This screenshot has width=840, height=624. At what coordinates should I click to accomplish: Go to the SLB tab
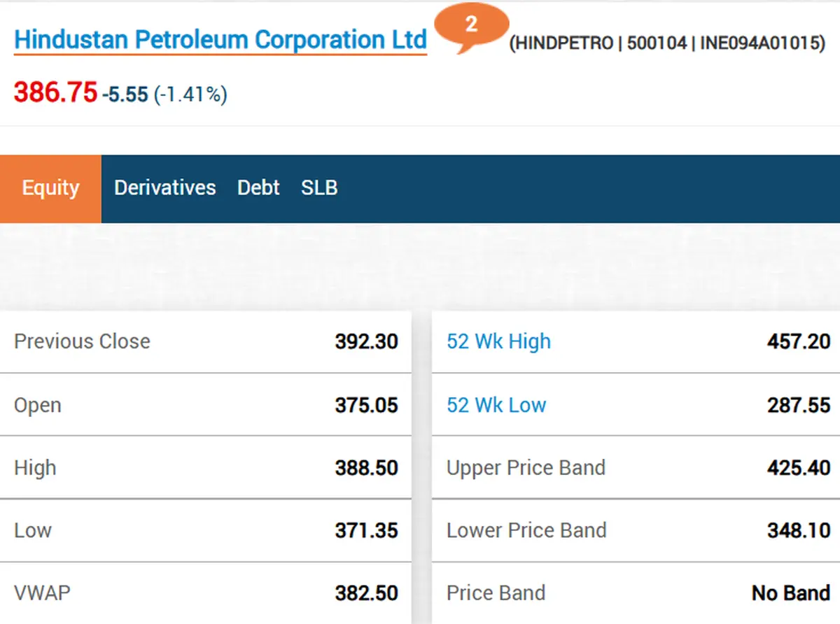(319, 188)
